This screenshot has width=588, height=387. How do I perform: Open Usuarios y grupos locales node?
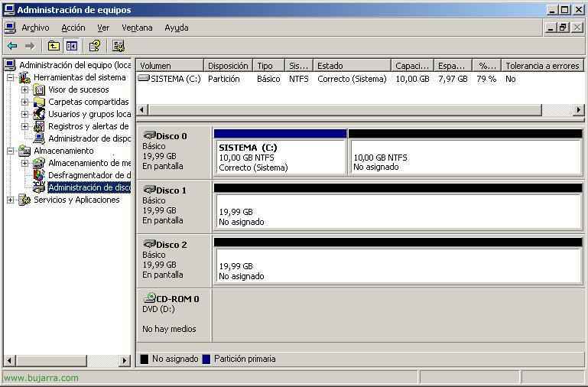89,114
